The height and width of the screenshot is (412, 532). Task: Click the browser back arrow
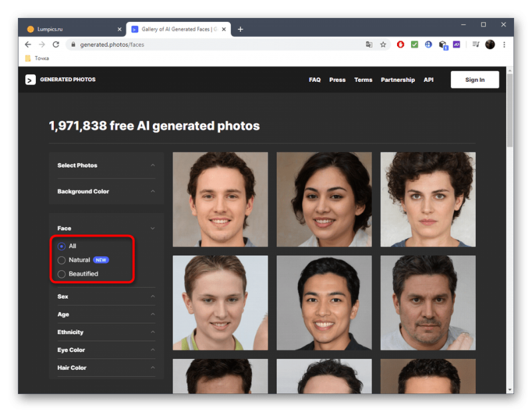28,45
